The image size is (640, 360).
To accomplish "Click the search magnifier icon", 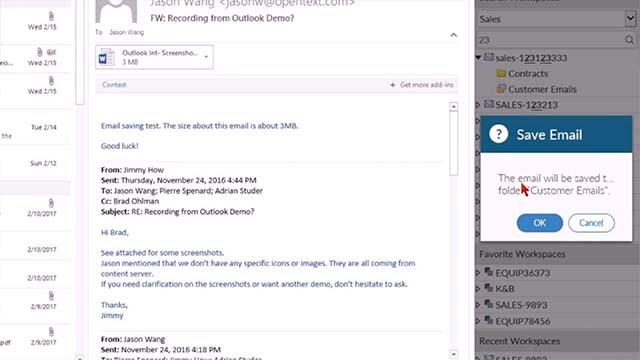I will [x=629, y=40].
